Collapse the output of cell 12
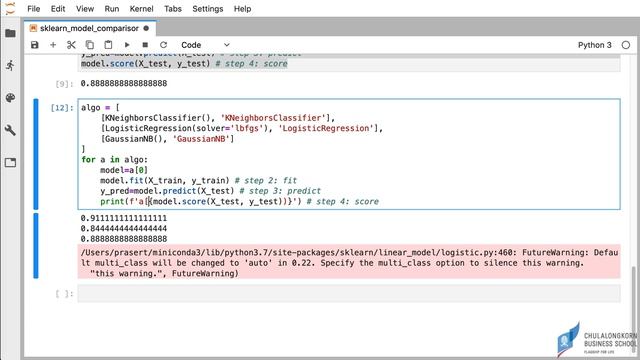 tap(36, 246)
